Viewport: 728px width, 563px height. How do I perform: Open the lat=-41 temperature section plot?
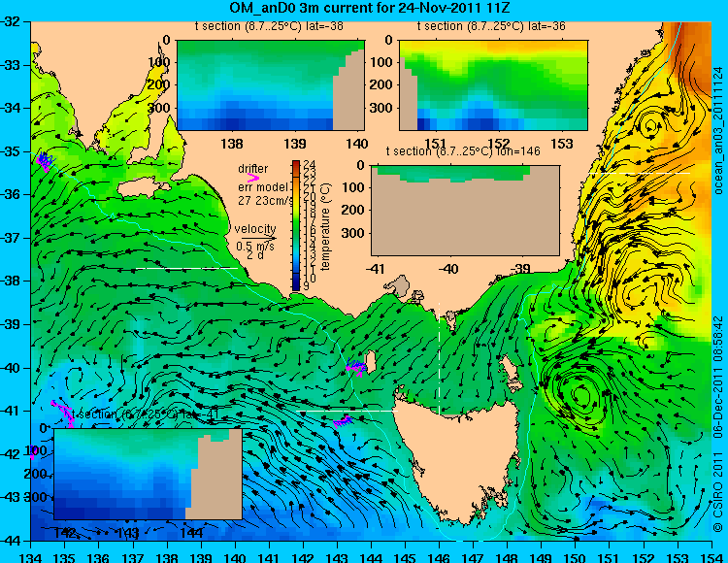click(x=148, y=474)
